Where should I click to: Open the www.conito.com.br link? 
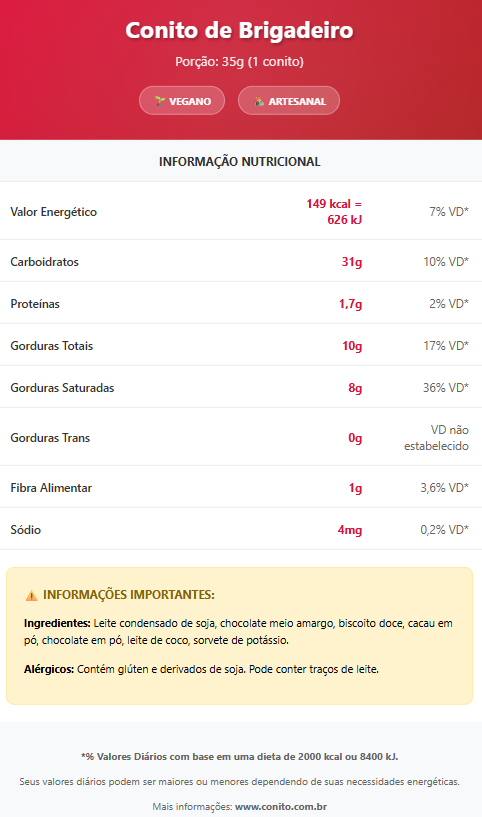coord(281,807)
